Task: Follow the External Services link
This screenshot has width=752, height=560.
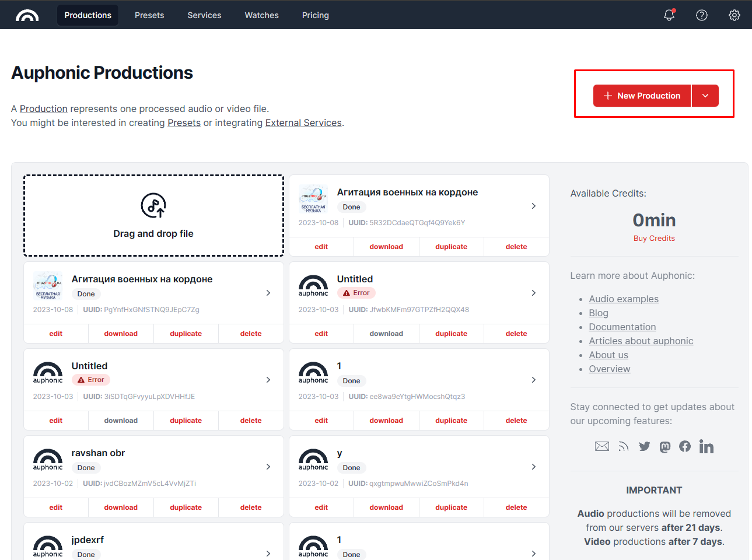Action: point(303,123)
